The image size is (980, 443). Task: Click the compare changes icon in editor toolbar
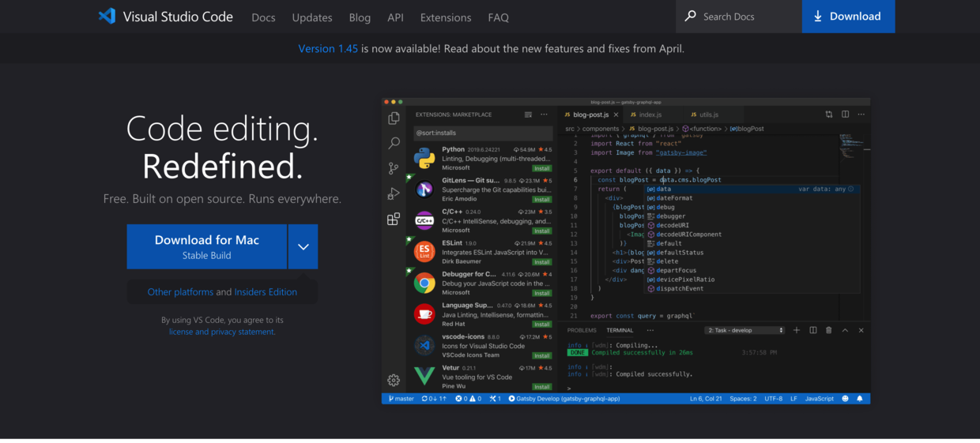tap(829, 115)
